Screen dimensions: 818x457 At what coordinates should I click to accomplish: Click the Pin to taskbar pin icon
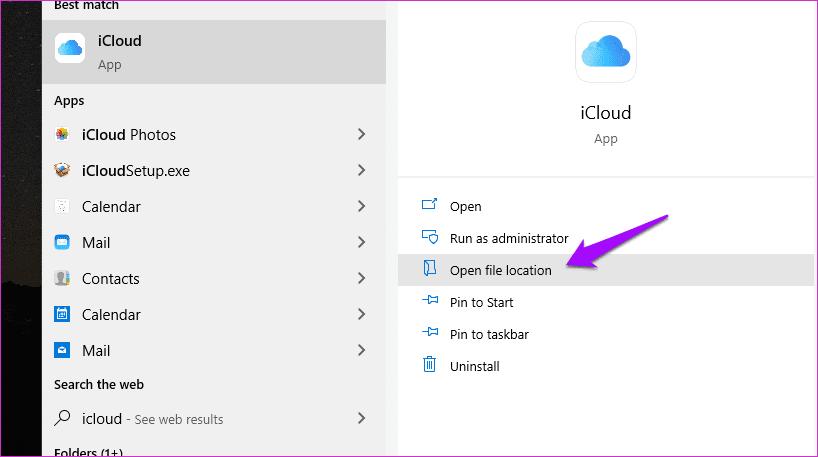tap(430, 332)
